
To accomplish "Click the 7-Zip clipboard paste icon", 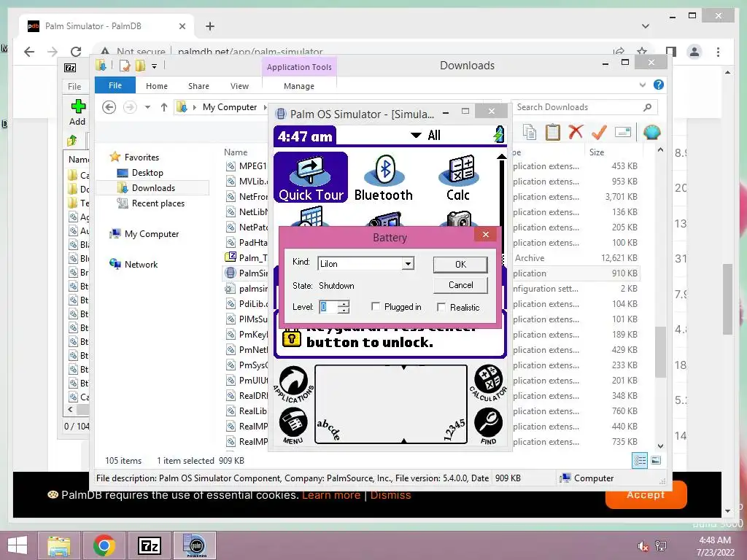I will click(553, 132).
